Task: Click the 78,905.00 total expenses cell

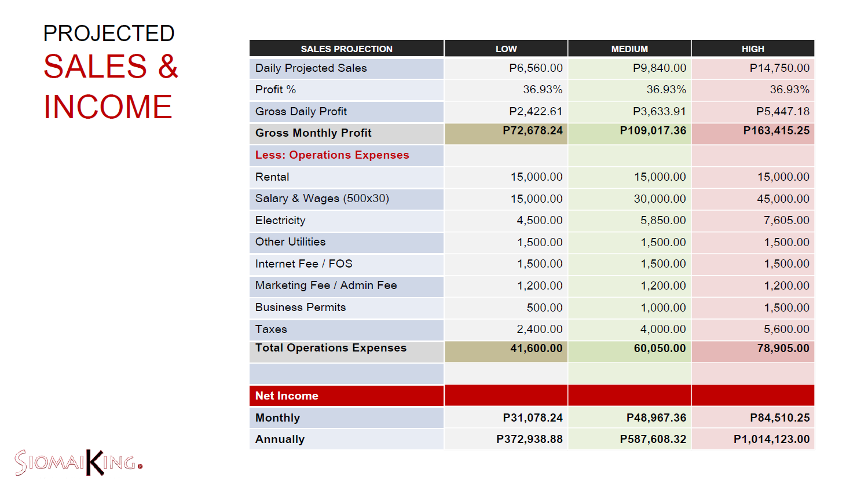Action: coord(753,351)
